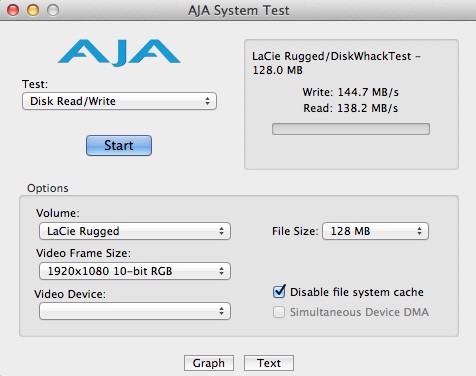Click the test progress bar
476x376 pixels.
[351, 129]
